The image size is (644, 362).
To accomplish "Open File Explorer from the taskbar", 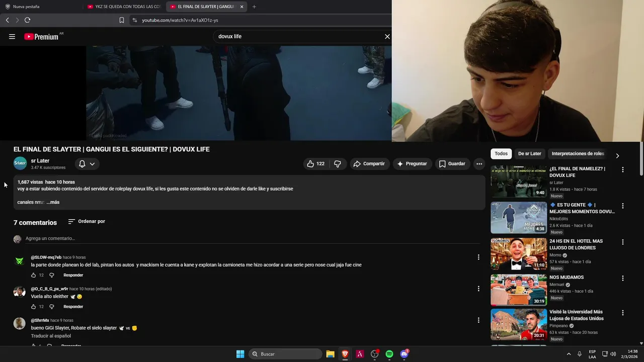I will 330,354.
